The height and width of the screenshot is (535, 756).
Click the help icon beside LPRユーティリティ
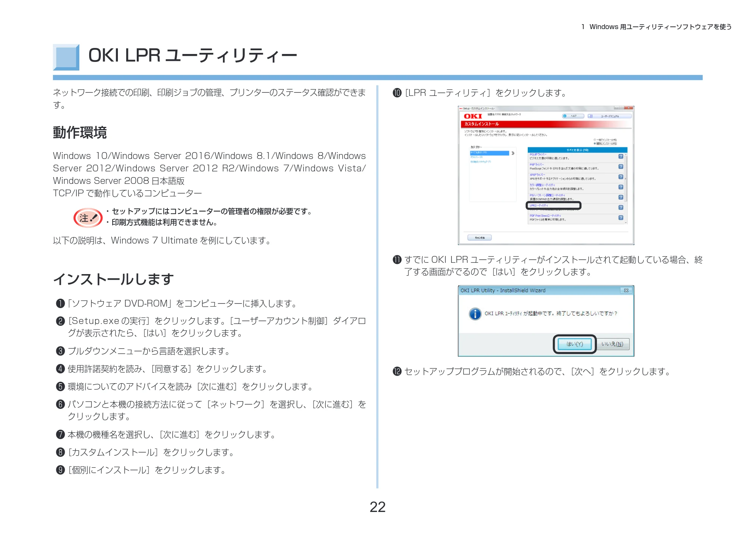621,207
